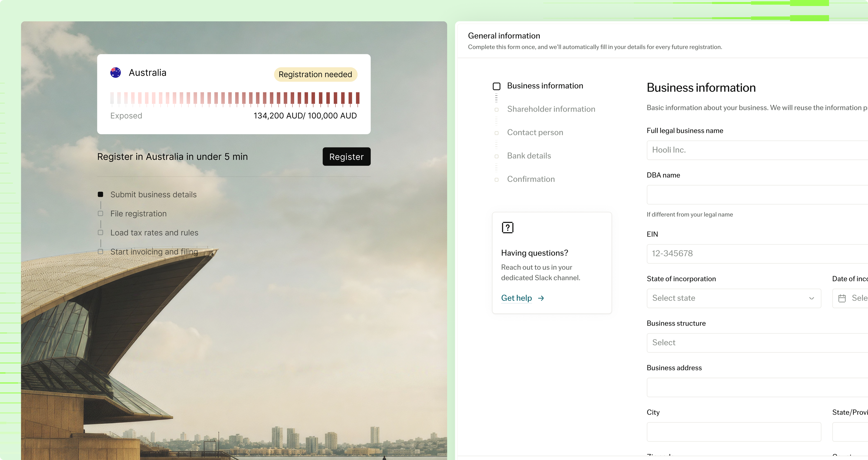Open the Get help link

(x=516, y=298)
